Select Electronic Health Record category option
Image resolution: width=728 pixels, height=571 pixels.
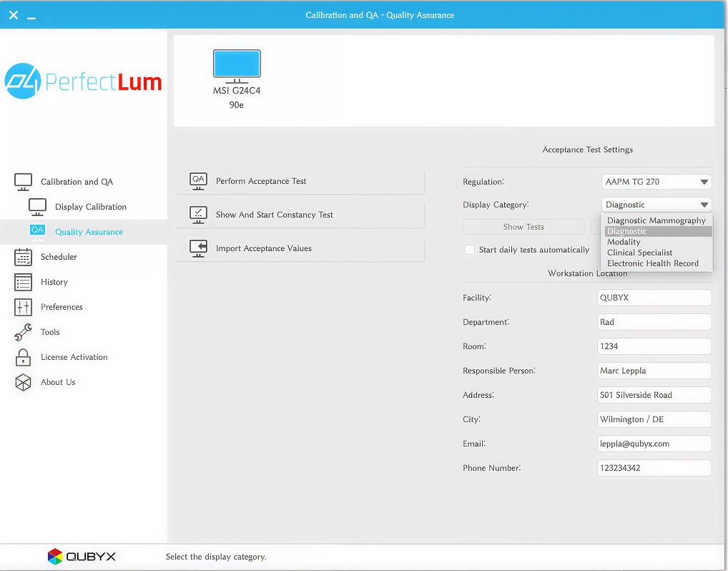coord(652,263)
